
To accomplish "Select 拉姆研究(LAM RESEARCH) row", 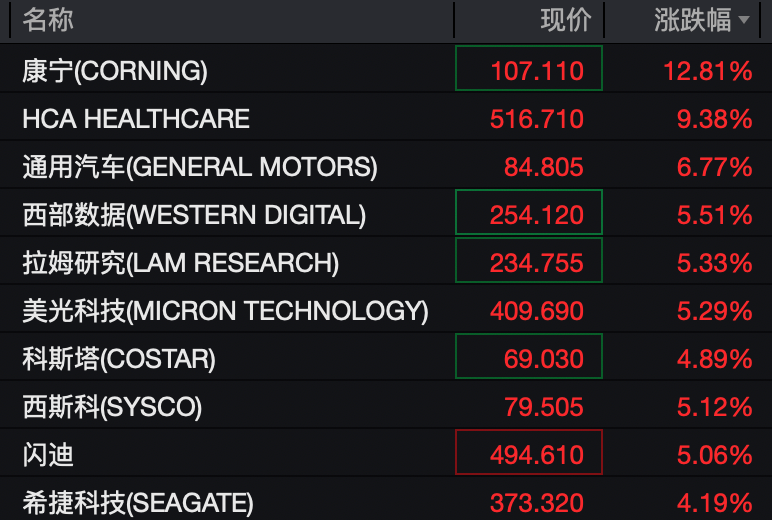I will 181,263.
